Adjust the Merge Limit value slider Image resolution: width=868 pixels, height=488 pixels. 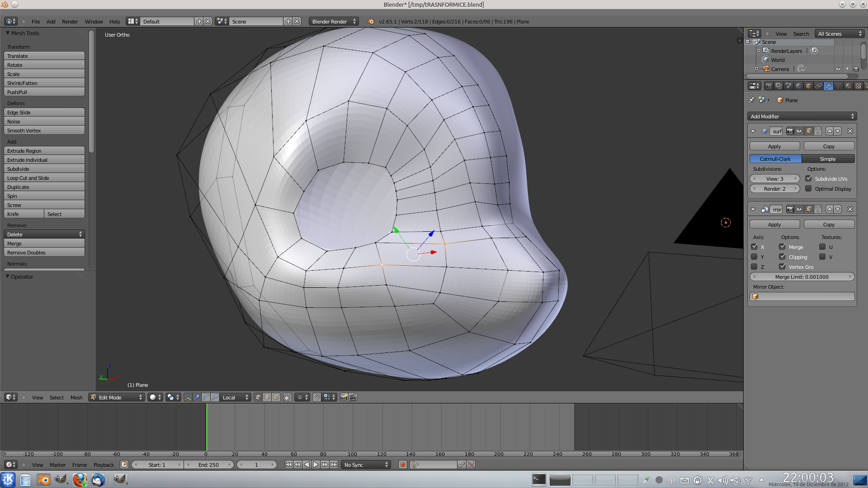pos(802,277)
